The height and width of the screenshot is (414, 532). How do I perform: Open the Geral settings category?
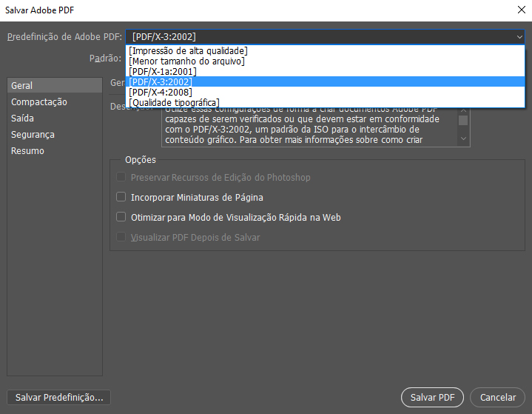22,85
